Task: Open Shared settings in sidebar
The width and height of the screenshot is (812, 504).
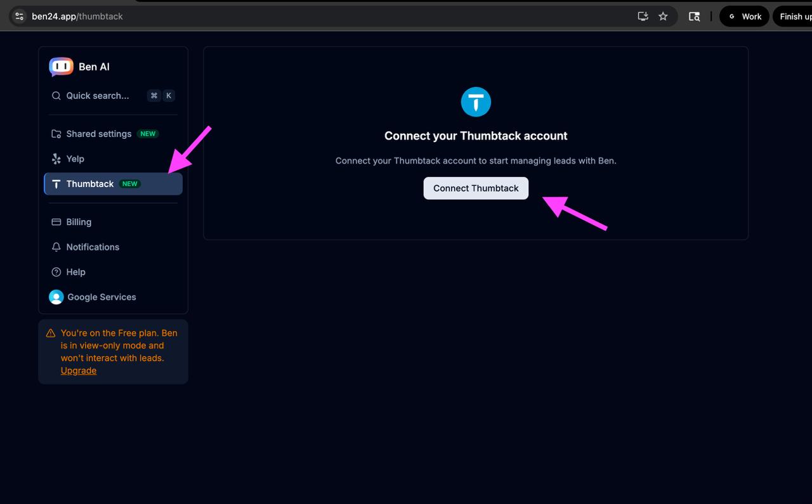Action: click(113, 134)
